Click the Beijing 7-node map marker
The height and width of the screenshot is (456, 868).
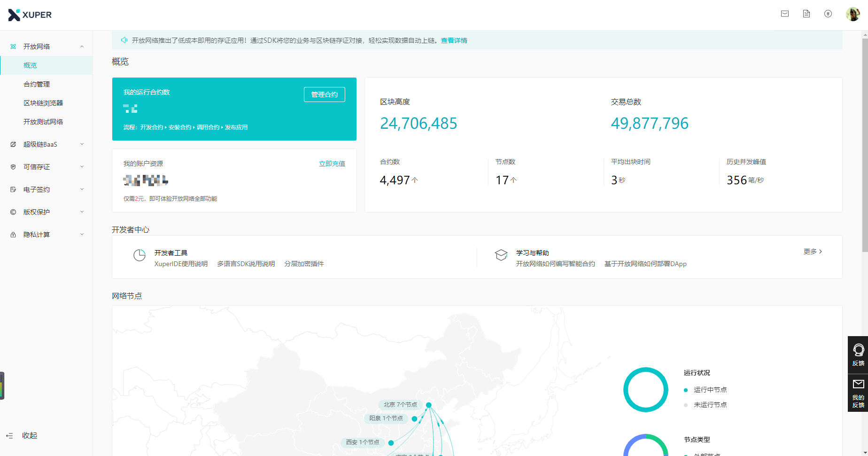click(x=428, y=405)
